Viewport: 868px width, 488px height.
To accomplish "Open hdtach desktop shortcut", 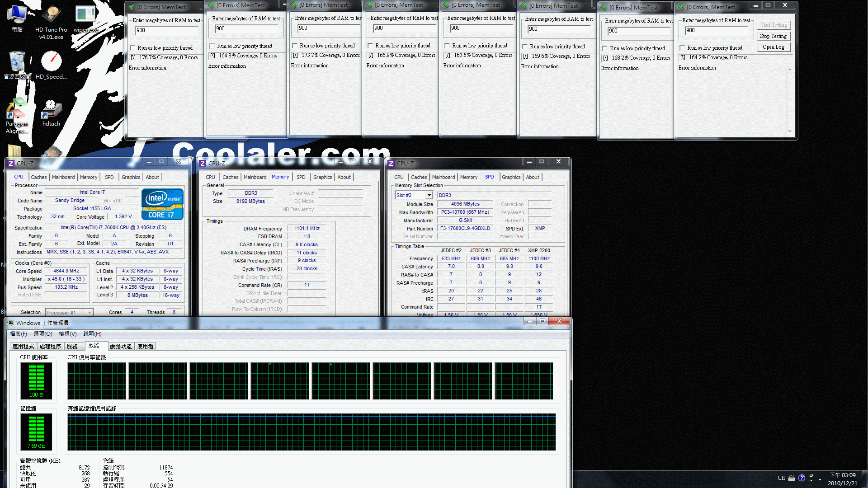I will (x=51, y=113).
